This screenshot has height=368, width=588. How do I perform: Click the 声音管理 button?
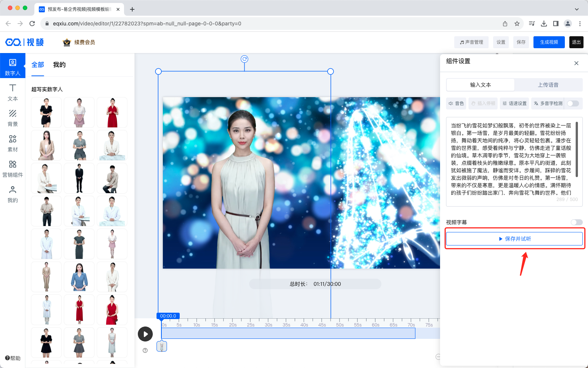click(x=471, y=42)
